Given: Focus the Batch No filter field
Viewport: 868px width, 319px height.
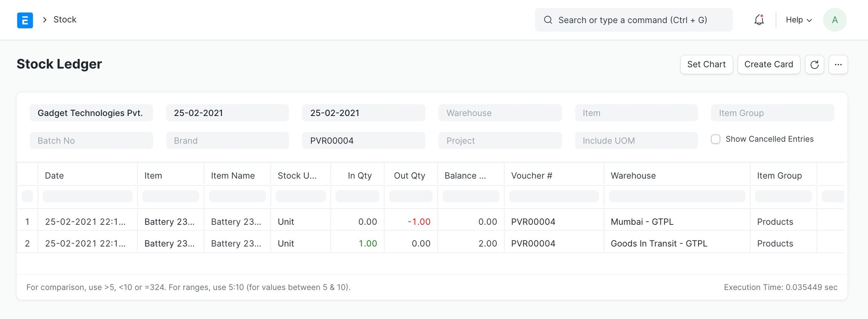Looking at the screenshot, I should (x=91, y=140).
